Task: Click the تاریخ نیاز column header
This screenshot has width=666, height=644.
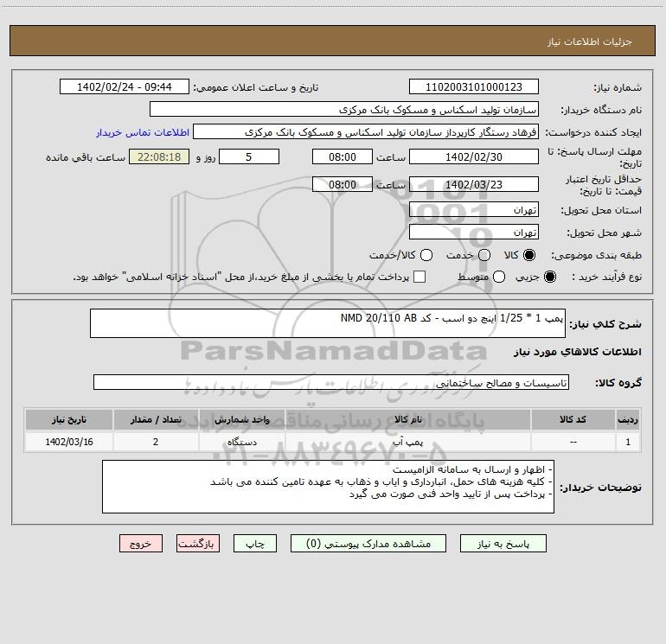Action: click(x=69, y=420)
